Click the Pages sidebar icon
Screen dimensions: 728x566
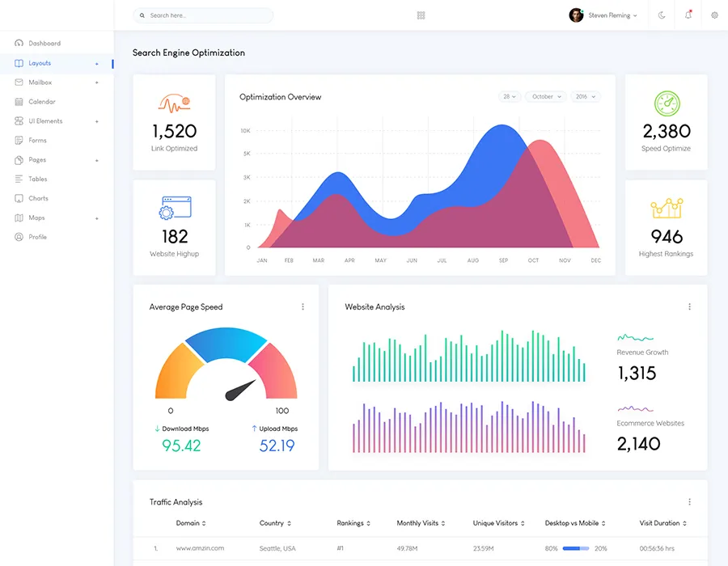[19, 159]
